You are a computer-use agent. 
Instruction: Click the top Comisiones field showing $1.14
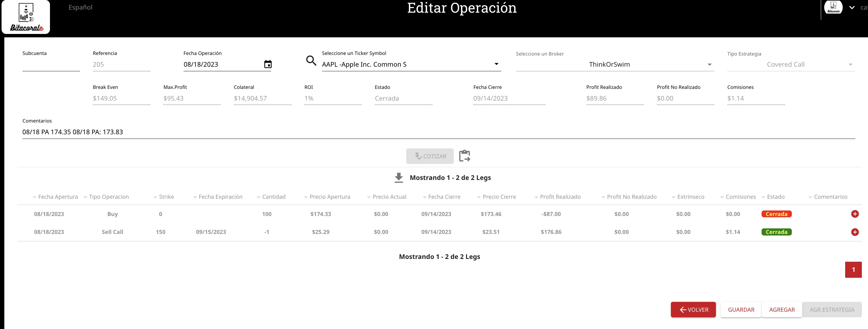tap(756, 98)
